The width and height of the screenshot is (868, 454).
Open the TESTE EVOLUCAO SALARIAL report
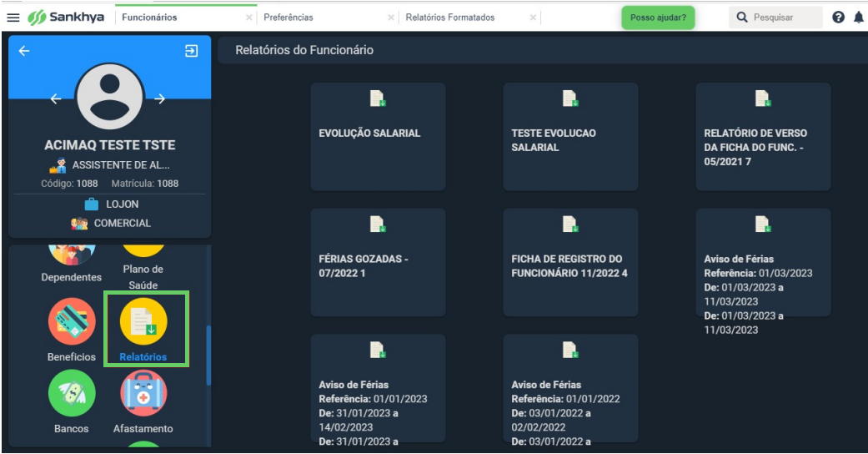(570, 137)
